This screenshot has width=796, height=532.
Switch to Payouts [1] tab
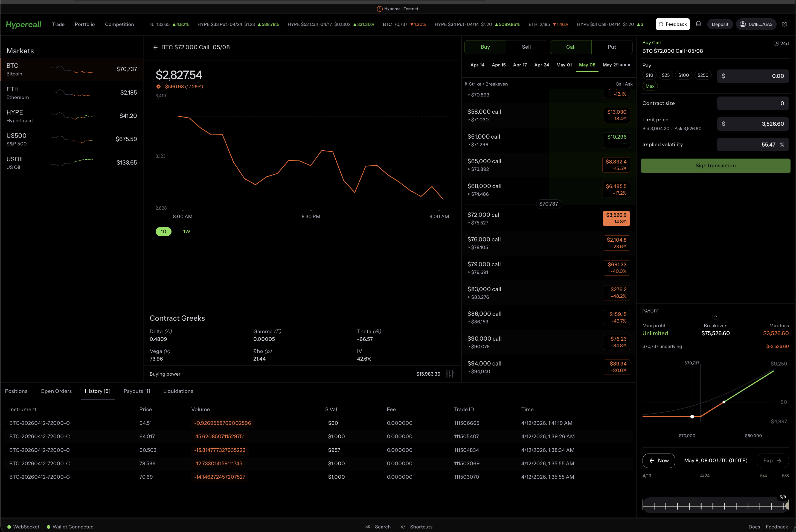tap(136, 391)
